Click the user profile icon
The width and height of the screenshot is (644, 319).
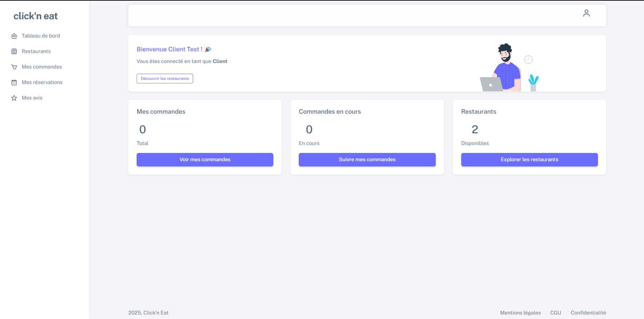pyautogui.click(x=586, y=13)
